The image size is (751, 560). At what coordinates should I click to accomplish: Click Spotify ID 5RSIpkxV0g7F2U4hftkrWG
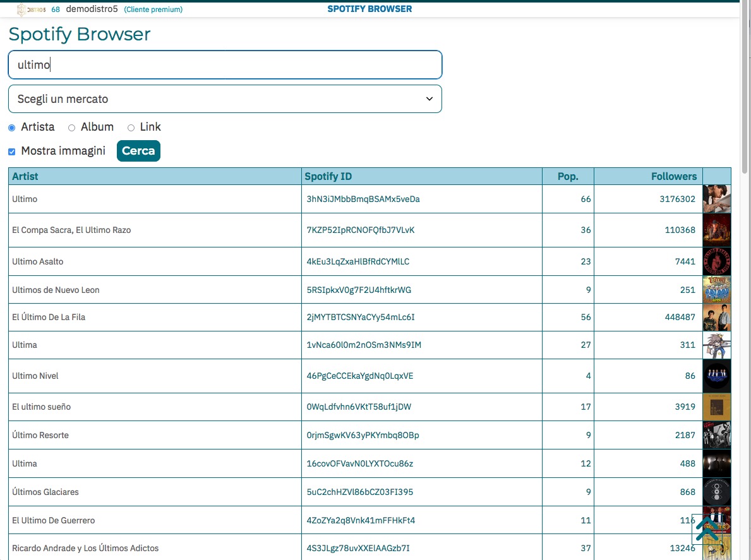click(x=359, y=290)
